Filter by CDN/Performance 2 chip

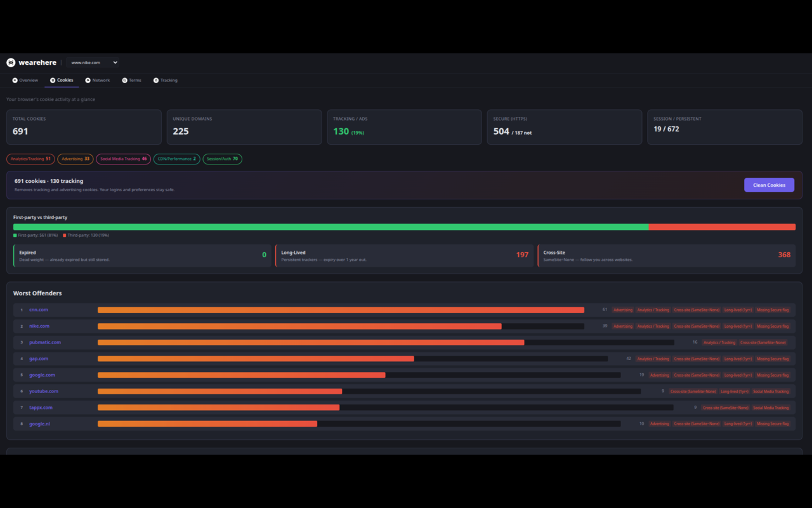[177, 159]
